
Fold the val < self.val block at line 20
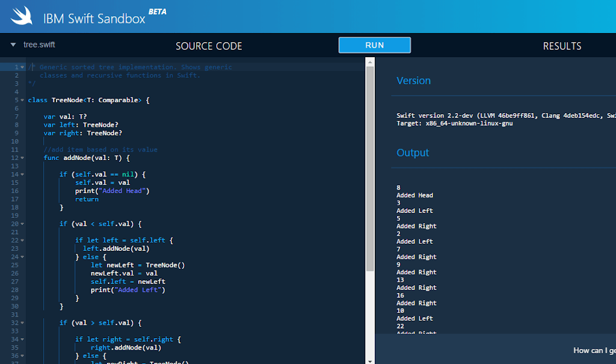point(22,224)
